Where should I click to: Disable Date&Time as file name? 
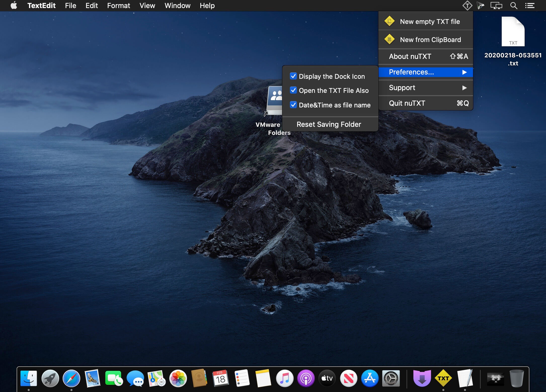293,105
